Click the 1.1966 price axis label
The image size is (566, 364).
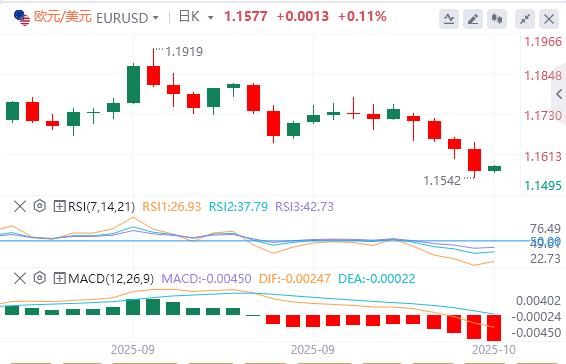(x=543, y=42)
